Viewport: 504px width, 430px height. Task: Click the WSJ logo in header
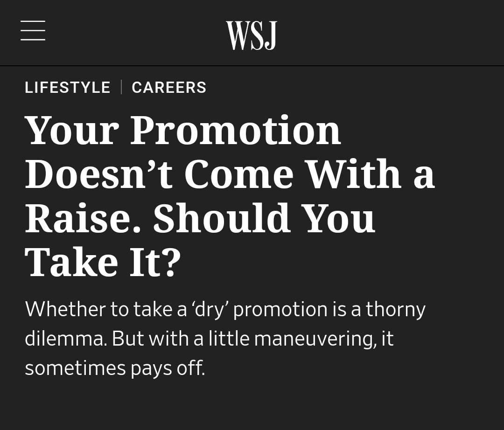[252, 35]
